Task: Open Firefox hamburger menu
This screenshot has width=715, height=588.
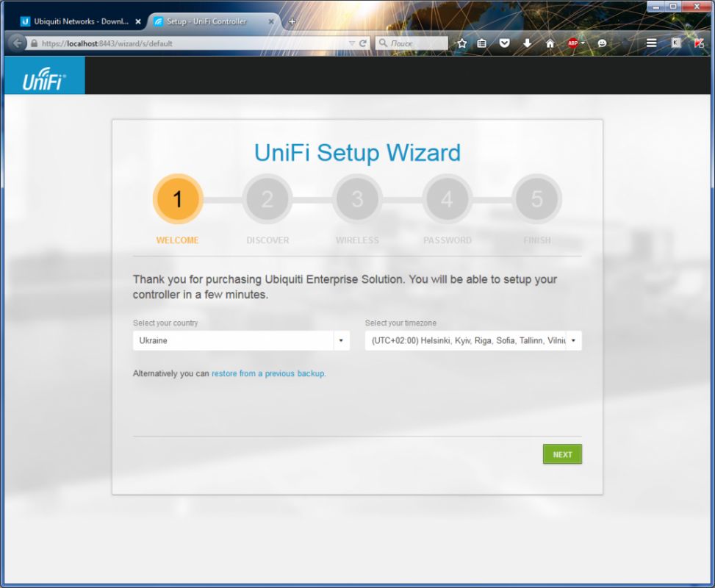Action: 651,43
